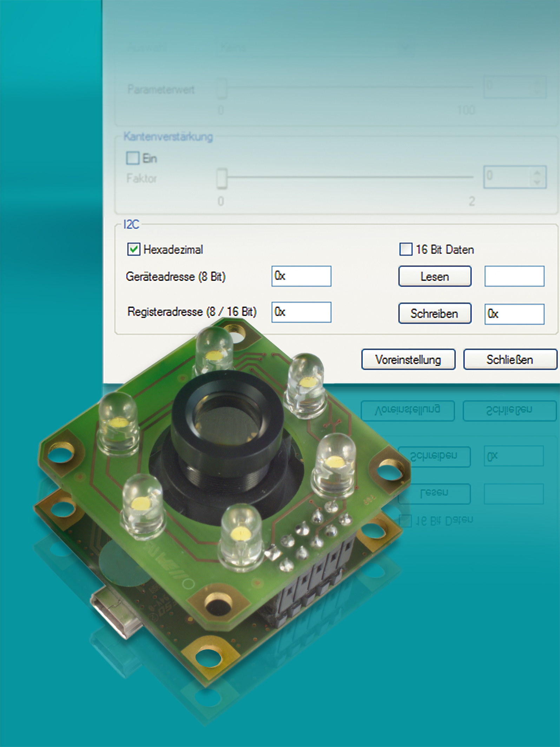Screen dimensions: 560x747
Task: Click the Lesen button
Action: (435, 276)
